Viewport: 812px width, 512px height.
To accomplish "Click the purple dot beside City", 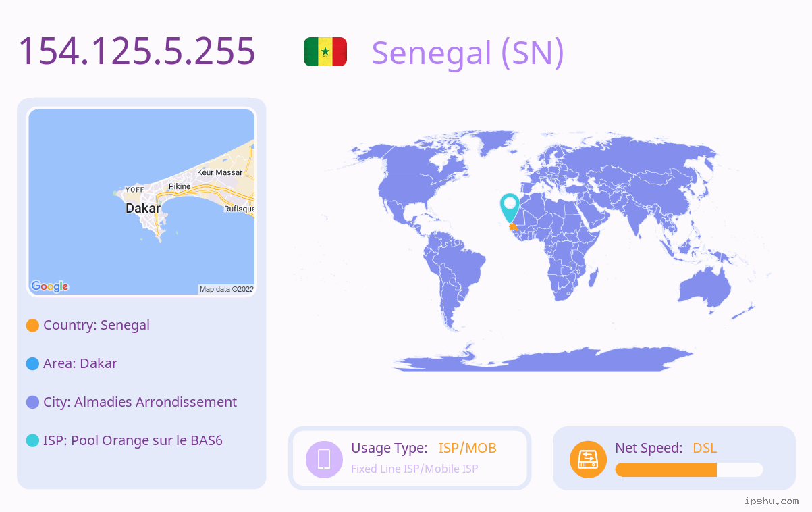I will (x=32, y=402).
